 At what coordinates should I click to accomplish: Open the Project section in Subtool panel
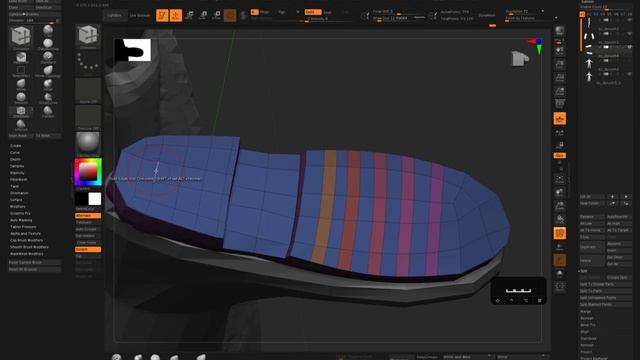[586, 352]
